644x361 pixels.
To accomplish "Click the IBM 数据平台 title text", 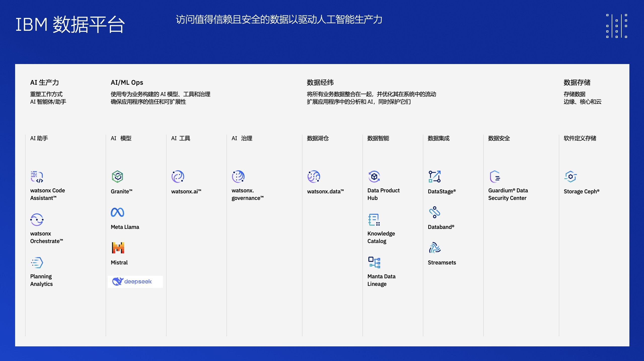I will coord(70,25).
